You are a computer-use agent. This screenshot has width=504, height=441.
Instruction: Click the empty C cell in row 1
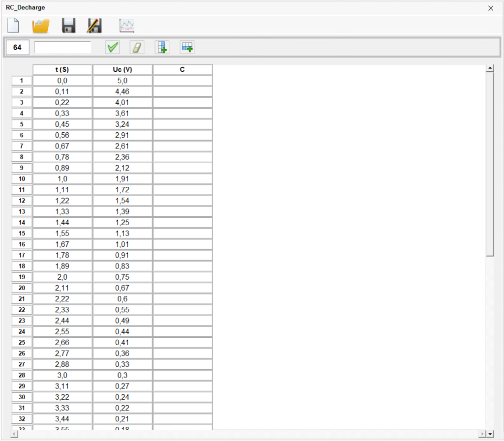[x=183, y=81]
